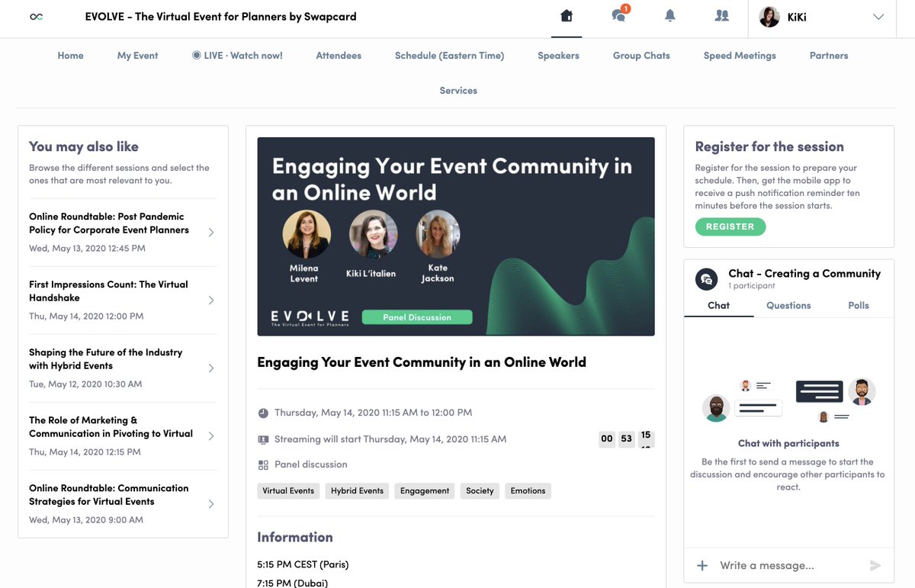Open the Swapcard infinity logo

tap(36, 17)
